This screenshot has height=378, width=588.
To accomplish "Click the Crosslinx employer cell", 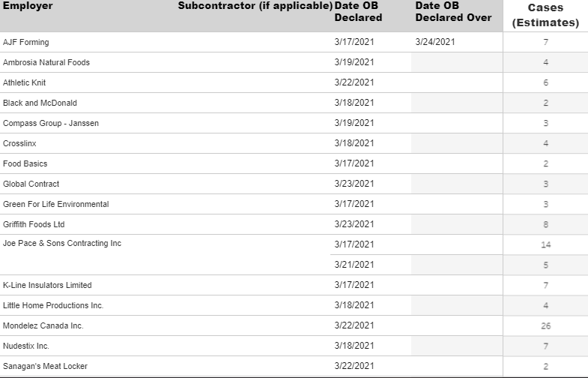I will tap(19, 143).
